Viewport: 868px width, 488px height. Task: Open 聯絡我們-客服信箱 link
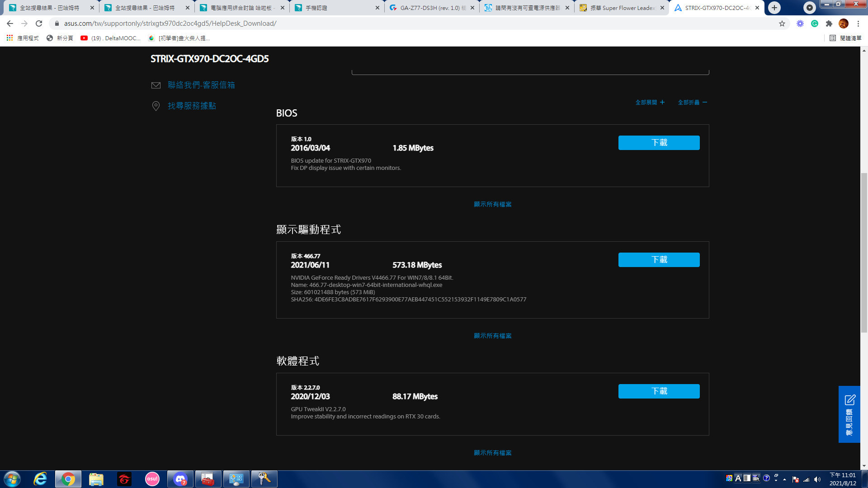point(201,85)
